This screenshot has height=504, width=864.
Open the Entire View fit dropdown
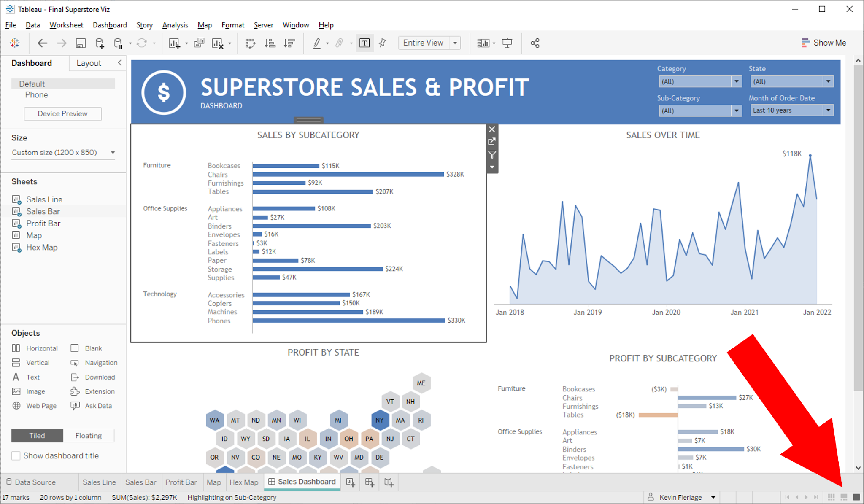pos(455,43)
